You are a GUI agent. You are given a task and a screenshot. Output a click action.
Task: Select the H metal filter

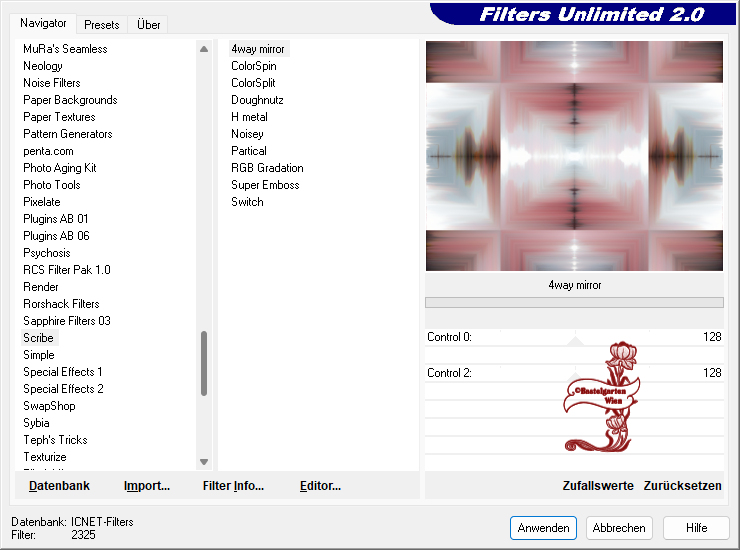tap(249, 117)
